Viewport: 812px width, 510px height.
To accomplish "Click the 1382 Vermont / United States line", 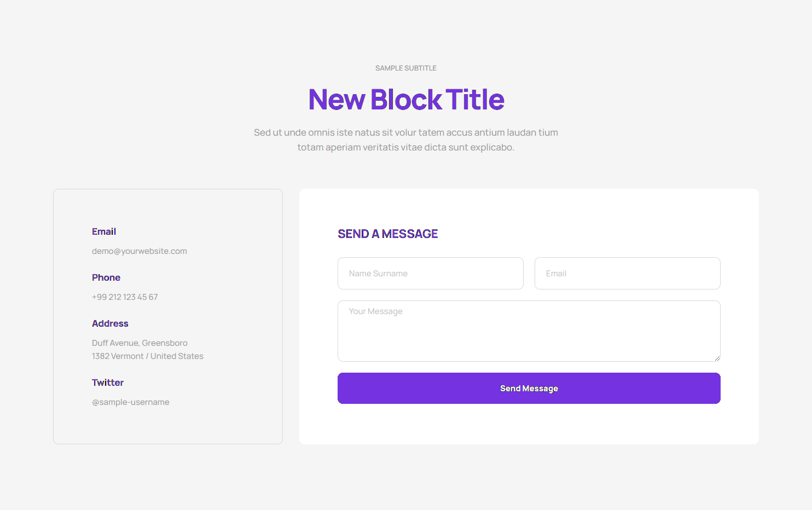I will click(x=148, y=356).
